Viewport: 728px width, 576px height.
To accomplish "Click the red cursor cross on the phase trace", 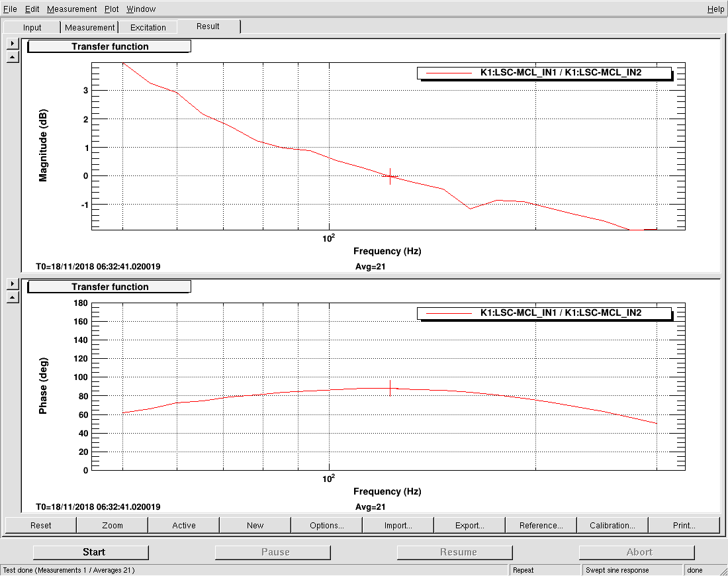I will [390, 389].
